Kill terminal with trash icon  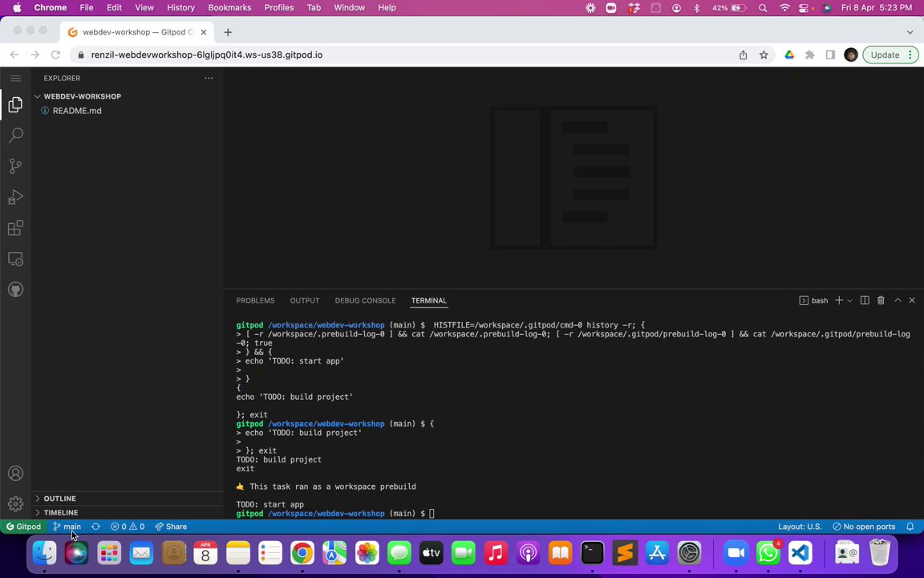click(x=881, y=300)
